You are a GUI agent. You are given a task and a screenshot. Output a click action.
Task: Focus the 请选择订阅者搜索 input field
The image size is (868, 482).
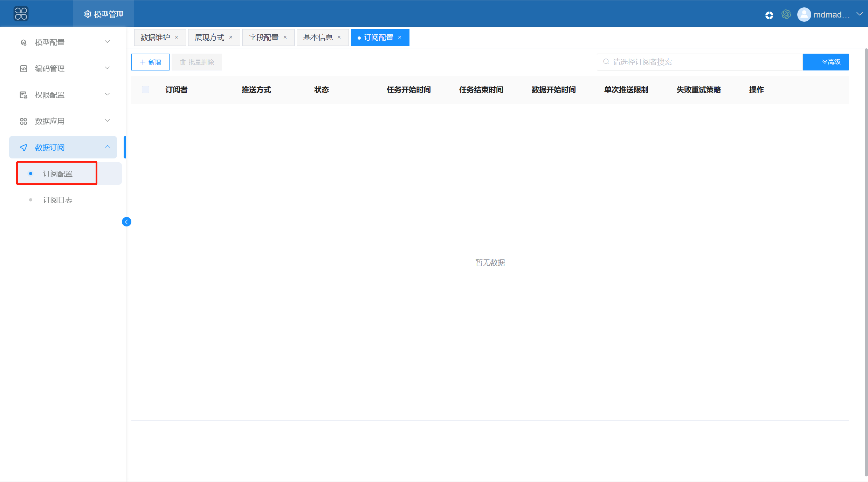(700, 62)
